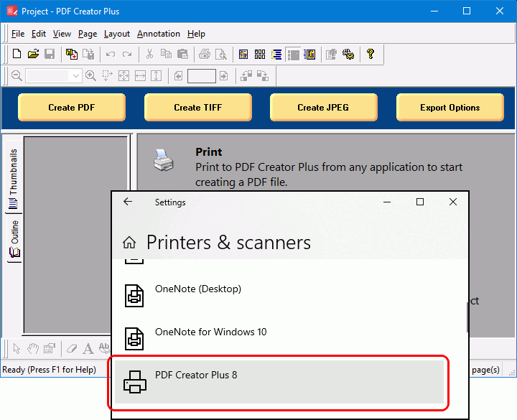Click the Print Preview magnifier page icon

[x=221, y=54]
